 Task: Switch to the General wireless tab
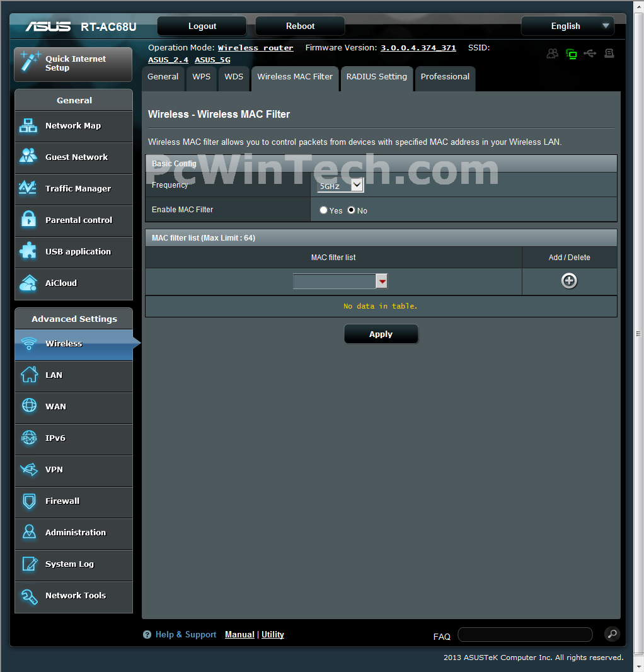(163, 77)
